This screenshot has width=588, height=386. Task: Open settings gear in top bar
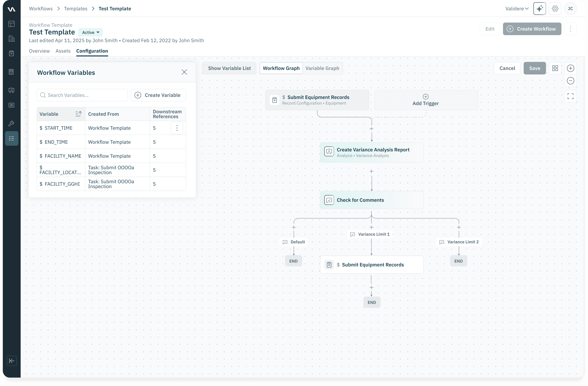[555, 9]
